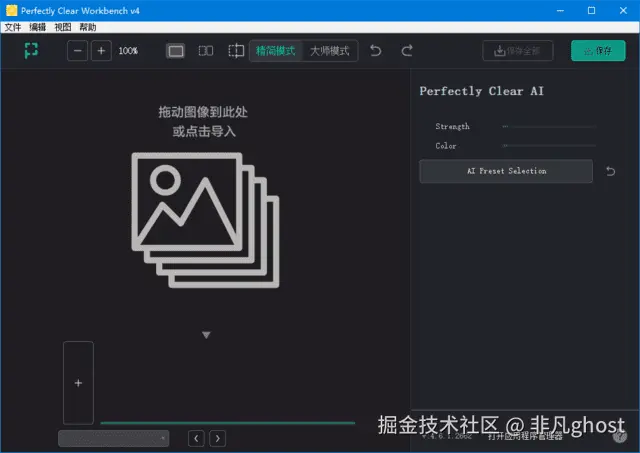Open the 视图 menu

[62, 27]
